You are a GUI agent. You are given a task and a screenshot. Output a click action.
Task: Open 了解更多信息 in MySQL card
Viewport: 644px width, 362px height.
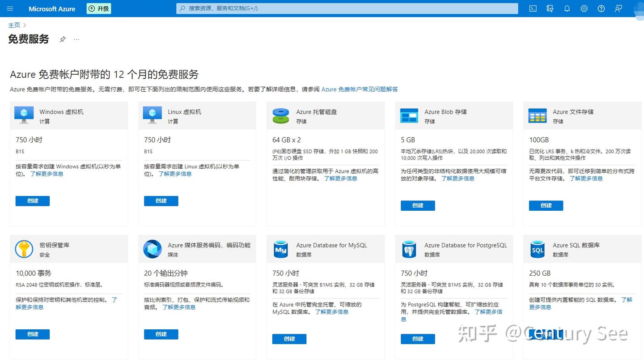coord(332,311)
